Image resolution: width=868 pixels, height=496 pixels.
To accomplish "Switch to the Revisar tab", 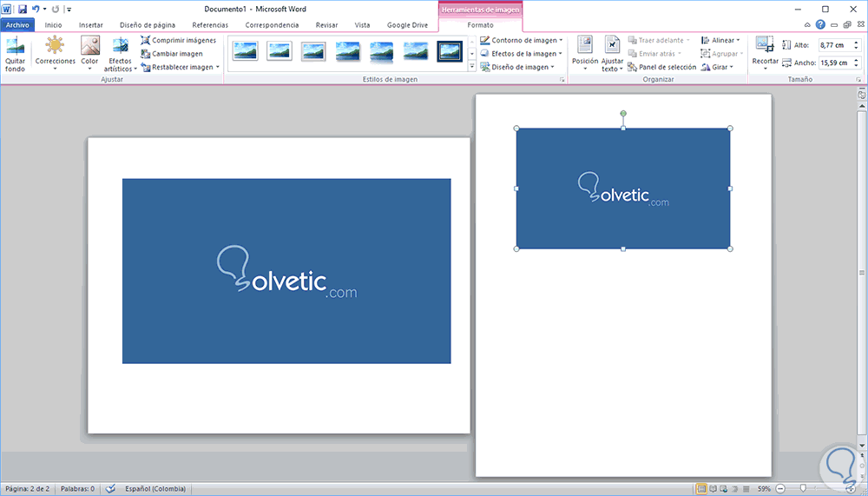I will click(x=326, y=25).
